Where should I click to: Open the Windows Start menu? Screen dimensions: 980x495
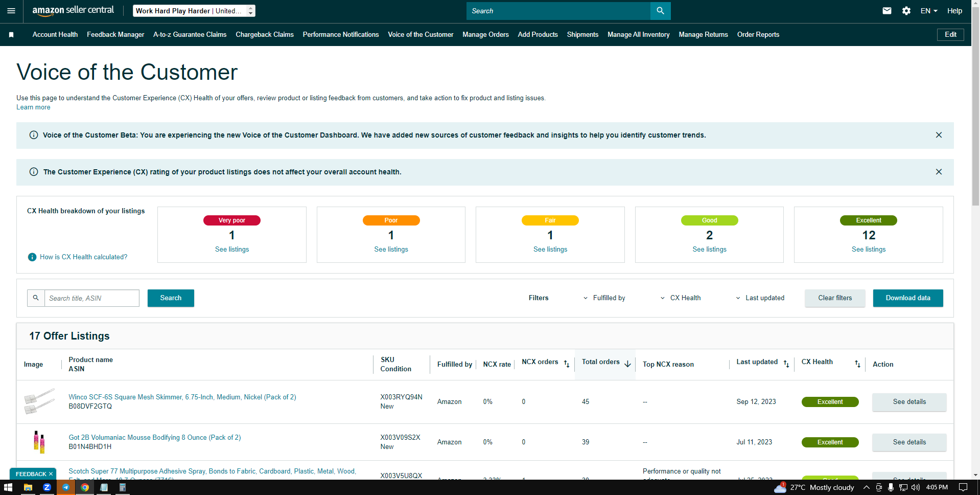[x=8, y=487]
